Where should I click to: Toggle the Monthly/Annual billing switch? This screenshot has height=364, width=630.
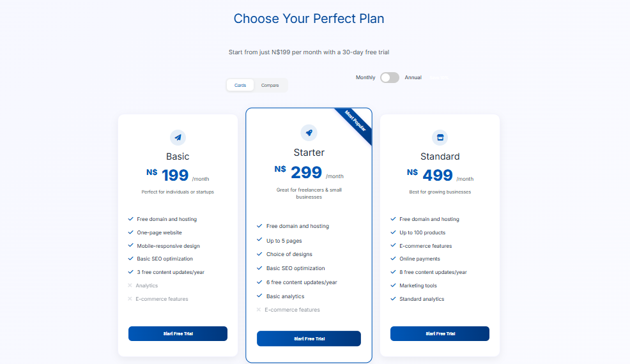point(390,77)
